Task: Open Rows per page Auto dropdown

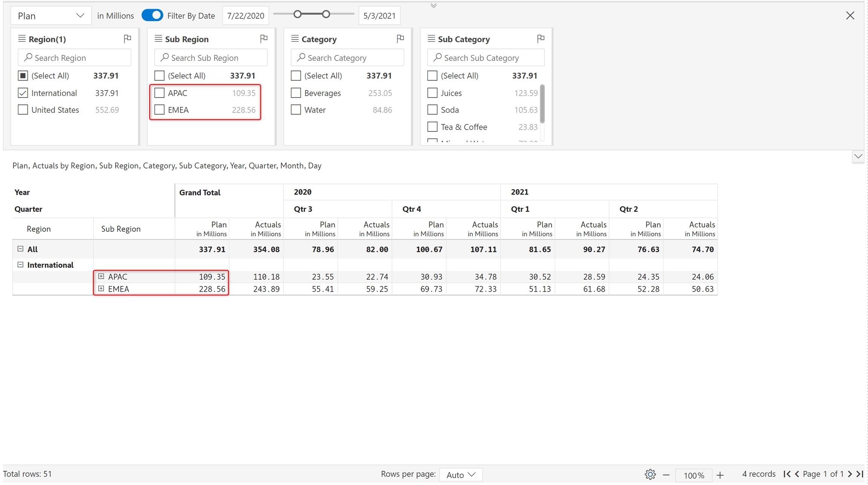Action: click(461, 475)
